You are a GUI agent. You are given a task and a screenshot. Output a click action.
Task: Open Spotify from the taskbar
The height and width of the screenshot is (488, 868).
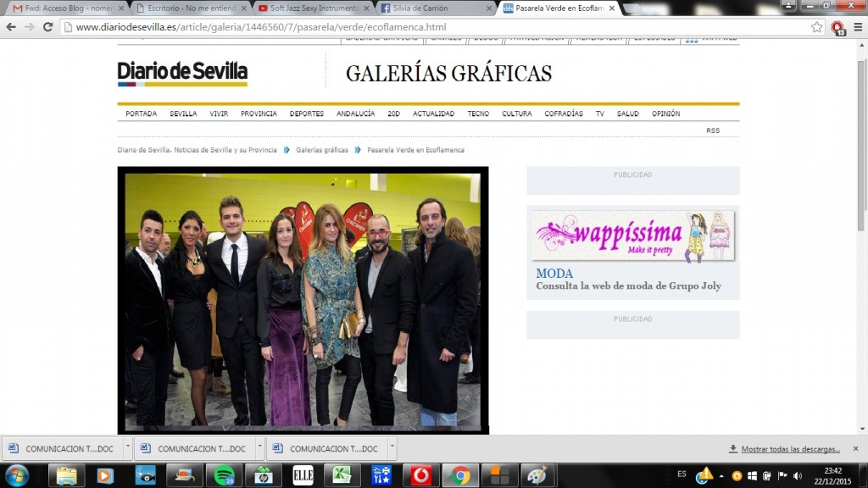click(224, 476)
